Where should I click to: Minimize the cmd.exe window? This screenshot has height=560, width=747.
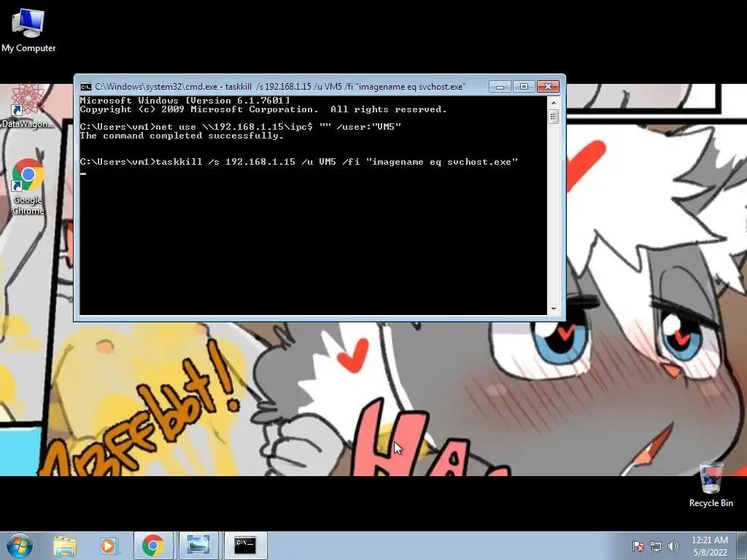click(x=500, y=87)
